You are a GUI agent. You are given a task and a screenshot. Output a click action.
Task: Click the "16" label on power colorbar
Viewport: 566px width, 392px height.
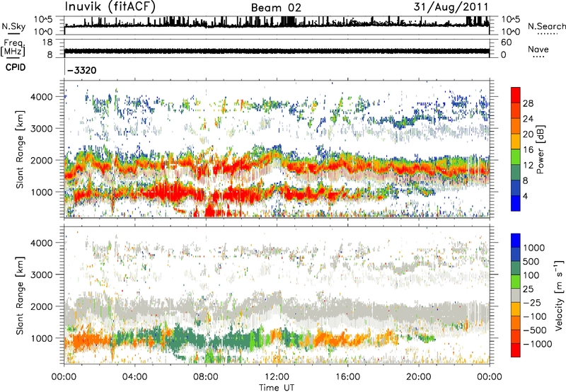[x=528, y=150]
